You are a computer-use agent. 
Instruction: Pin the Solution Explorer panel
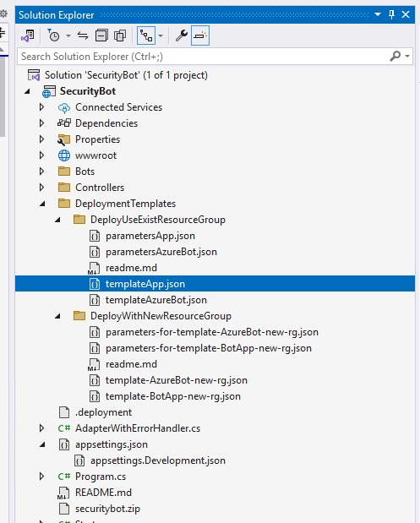coord(391,14)
